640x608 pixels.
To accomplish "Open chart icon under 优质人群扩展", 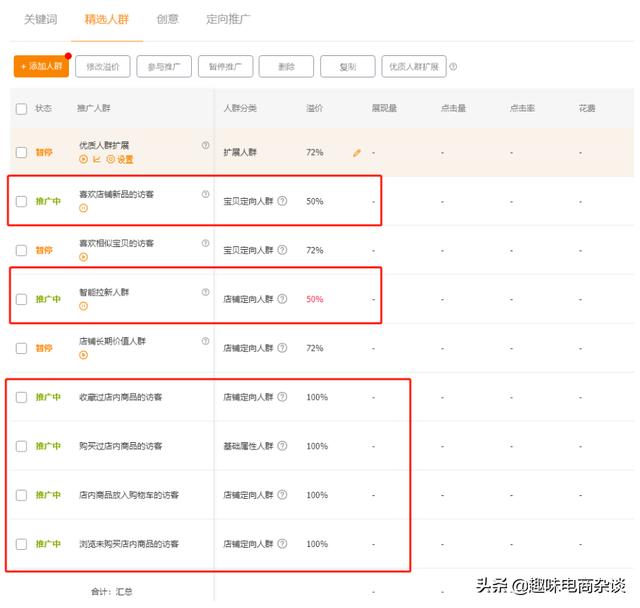I will pyautogui.click(x=97, y=159).
